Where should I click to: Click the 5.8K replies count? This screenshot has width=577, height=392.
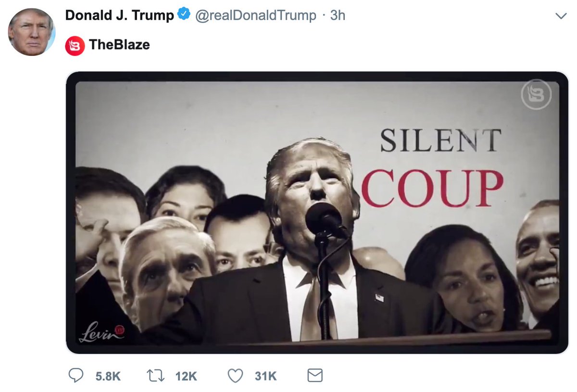[x=107, y=376]
